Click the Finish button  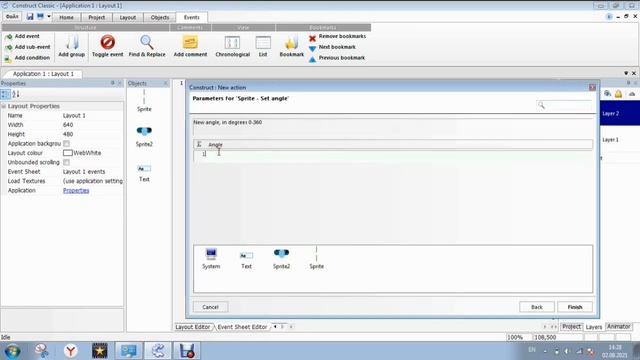(x=575, y=307)
